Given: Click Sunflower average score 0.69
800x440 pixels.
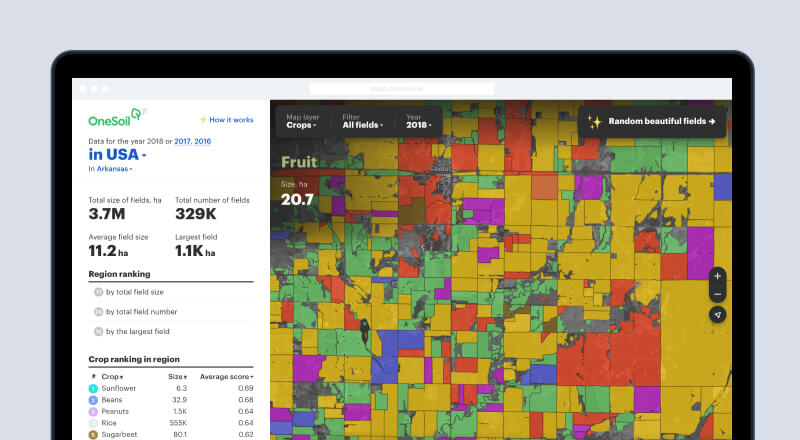Looking at the screenshot, I should click(245, 388).
